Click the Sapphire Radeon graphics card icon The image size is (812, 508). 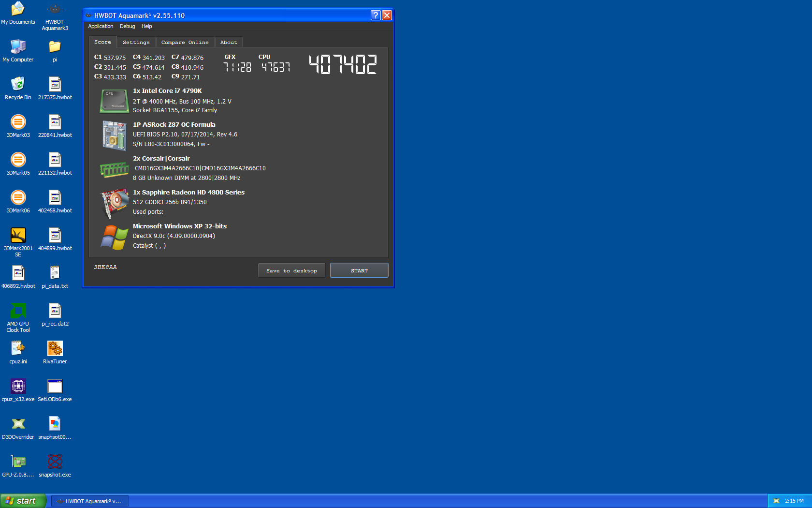(x=114, y=203)
